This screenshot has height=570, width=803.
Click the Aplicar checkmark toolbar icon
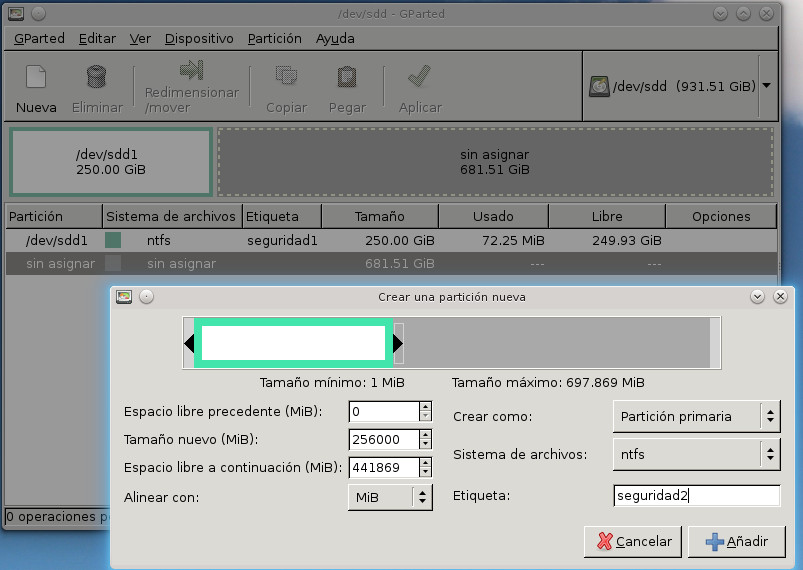coord(419,76)
